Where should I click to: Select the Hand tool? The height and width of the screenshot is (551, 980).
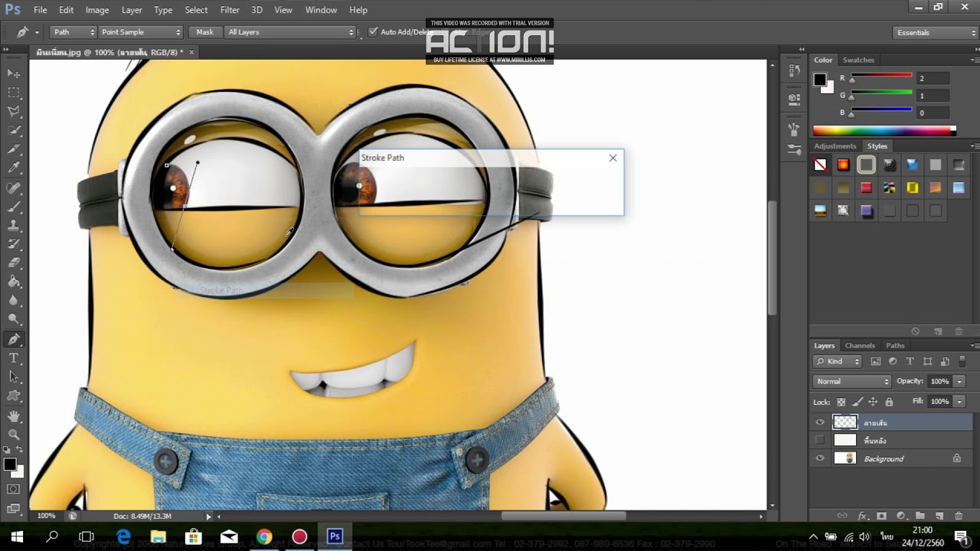tap(14, 416)
